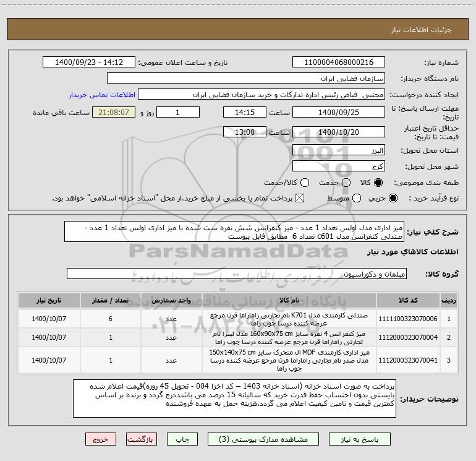476x461 pixels.
Task: Click the remaining time field 21:08:07
Action: coord(114,112)
